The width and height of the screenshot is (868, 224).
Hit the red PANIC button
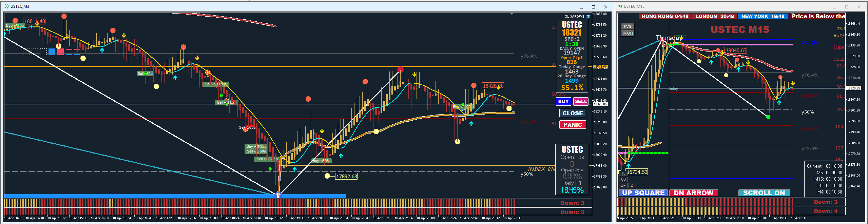point(573,125)
